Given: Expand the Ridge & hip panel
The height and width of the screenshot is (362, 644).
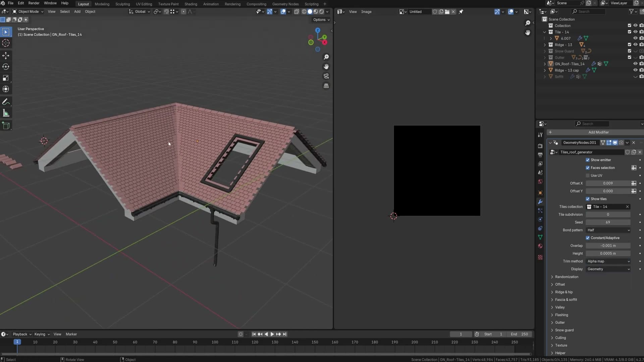Looking at the screenshot, I should coord(564,292).
